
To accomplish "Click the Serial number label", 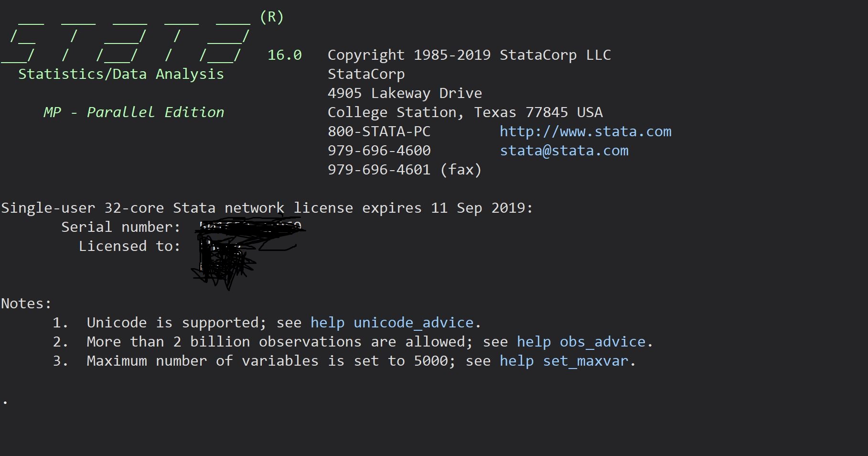I will click(120, 227).
